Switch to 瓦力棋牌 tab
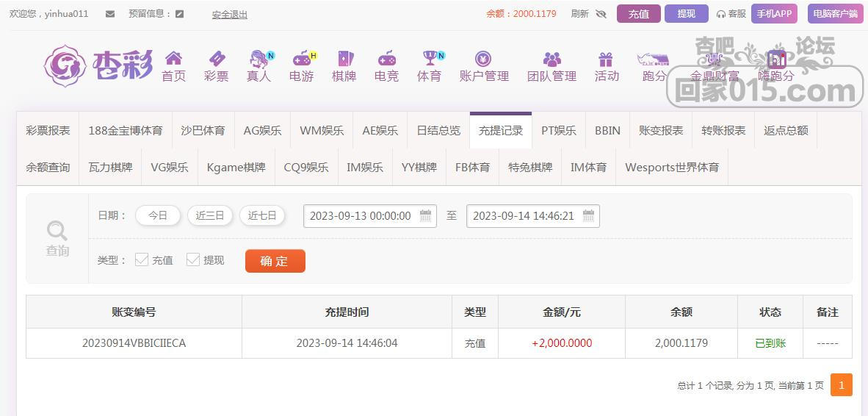Viewport: 868px width, 416px height. [x=111, y=167]
